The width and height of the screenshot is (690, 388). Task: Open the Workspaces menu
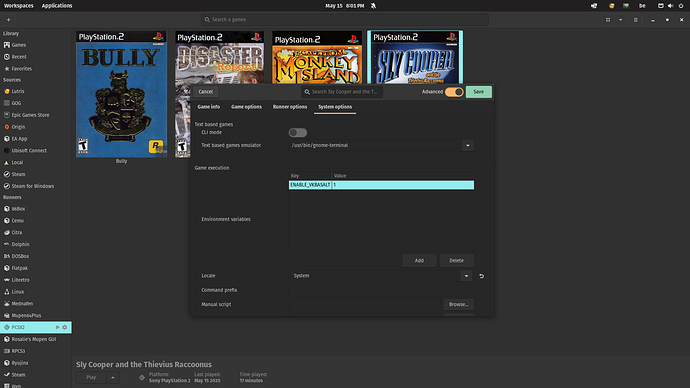click(x=18, y=6)
